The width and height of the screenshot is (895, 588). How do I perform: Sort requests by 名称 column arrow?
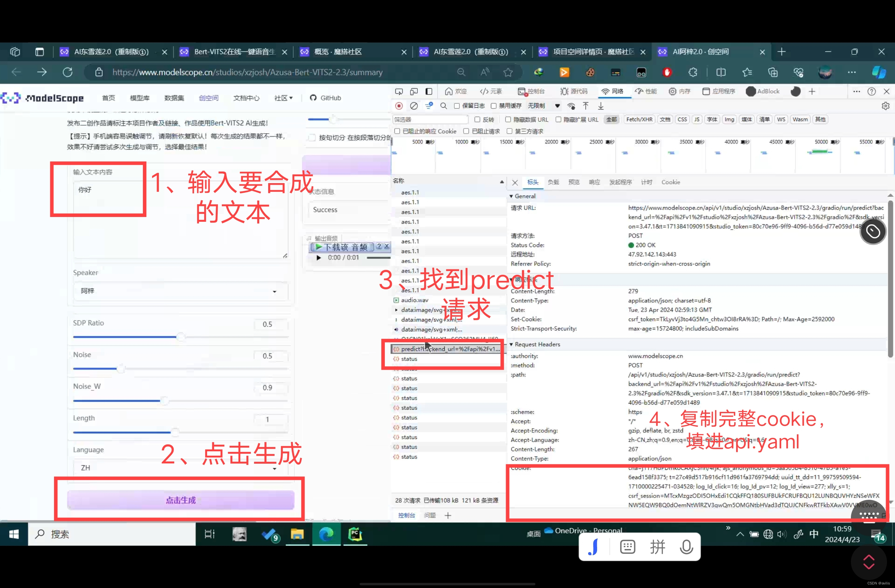(x=502, y=182)
